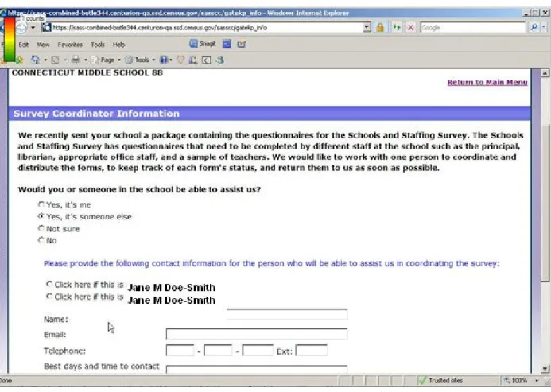This screenshot has height=392, width=551.
Task: Click the Return to Main Menu link
Action: pyautogui.click(x=487, y=82)
